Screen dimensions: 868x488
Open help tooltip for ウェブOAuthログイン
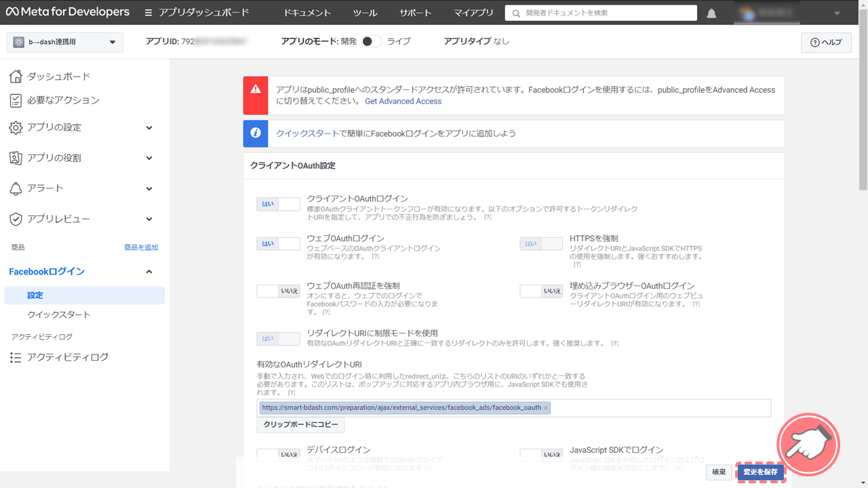[376, 257]
